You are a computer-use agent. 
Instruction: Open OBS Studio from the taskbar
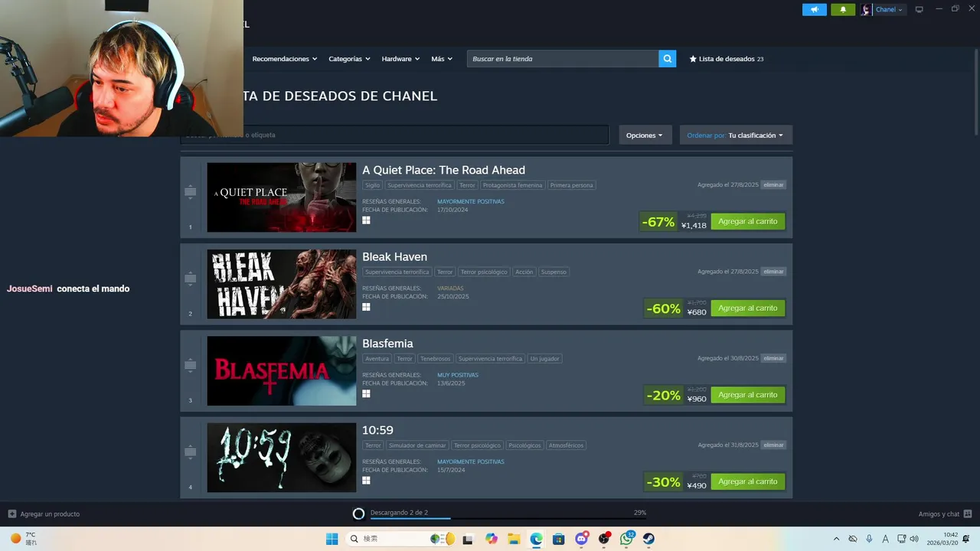(x=604, y=539)
